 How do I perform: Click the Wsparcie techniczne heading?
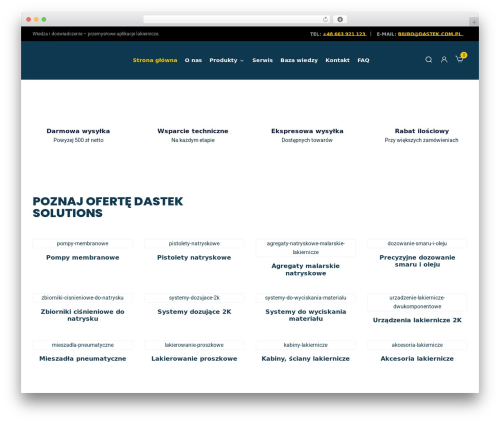click(x=193, y=131)
